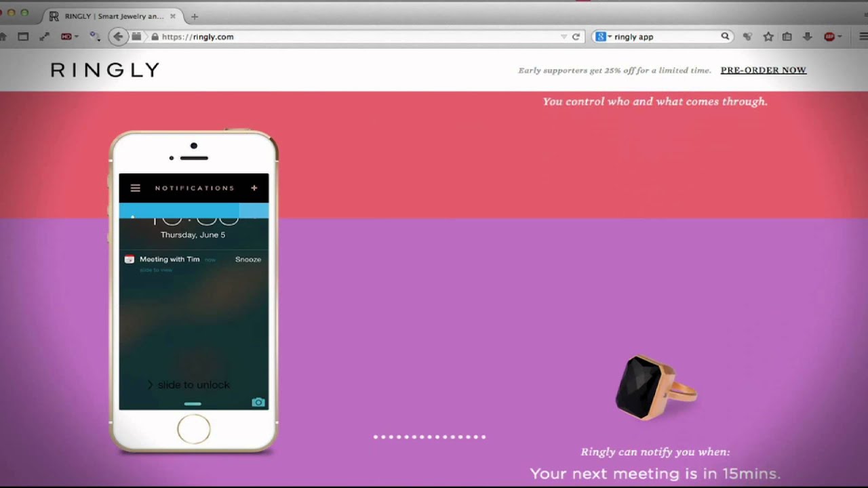Click the first dot of the pagination dots
868x488 pixels.
point(376,437)
